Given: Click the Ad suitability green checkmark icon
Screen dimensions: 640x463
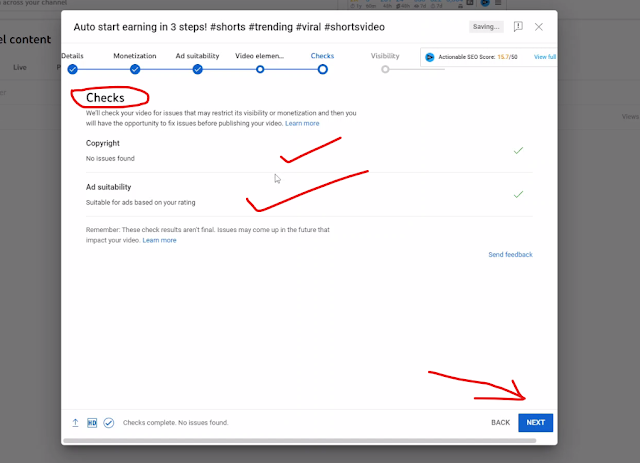Looking at the screenshot, I should tap(518, 194).
